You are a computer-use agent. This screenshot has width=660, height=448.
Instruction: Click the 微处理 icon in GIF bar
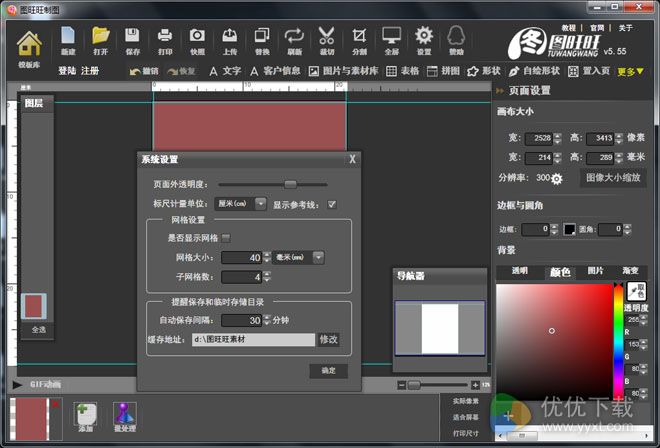[125, 416]
